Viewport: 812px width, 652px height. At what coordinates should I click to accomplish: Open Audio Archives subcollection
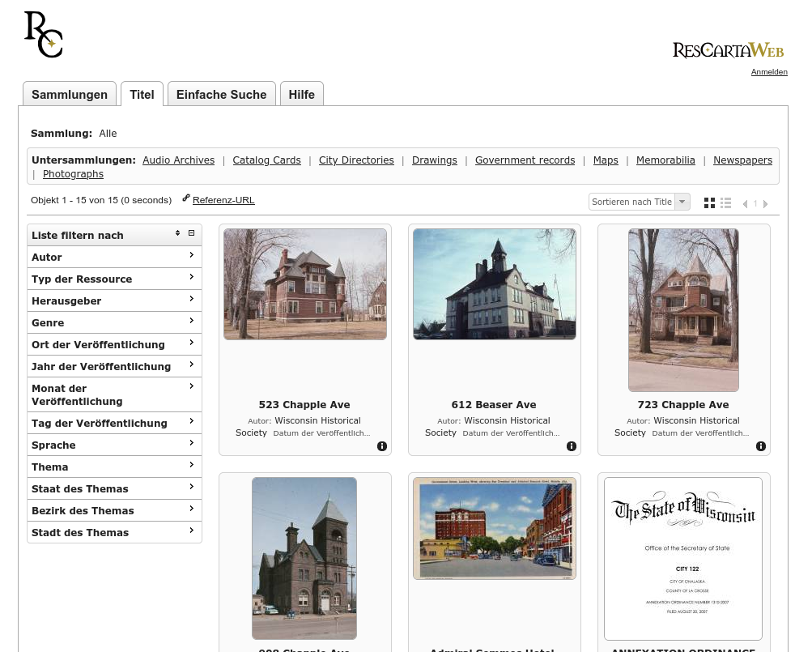179,160
